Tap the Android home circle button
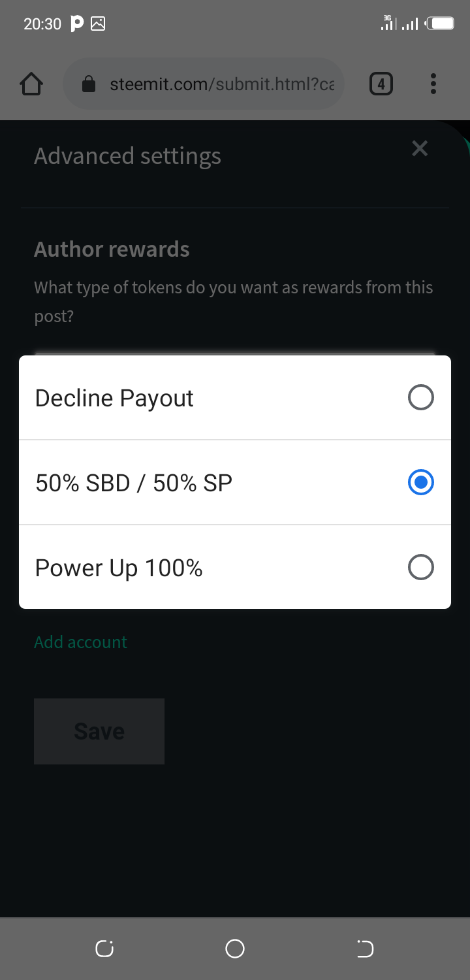 click(x=235, y=949)
